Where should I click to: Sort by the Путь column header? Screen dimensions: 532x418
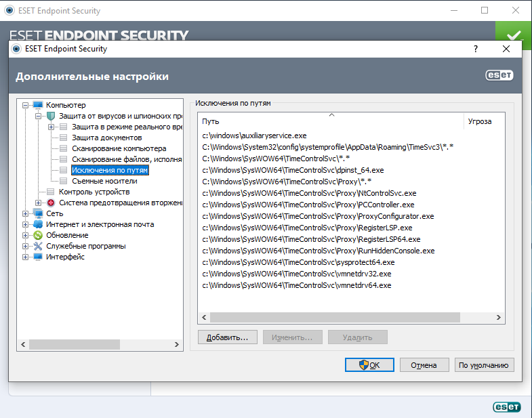click(x=331, y=121)
